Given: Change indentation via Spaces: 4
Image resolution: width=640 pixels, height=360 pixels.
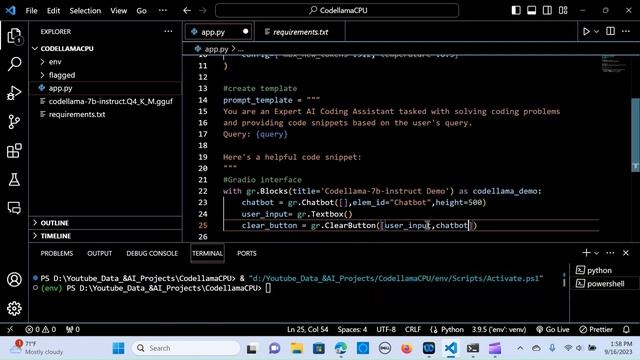Looking at the screenshot, I should tap(352, 329).
